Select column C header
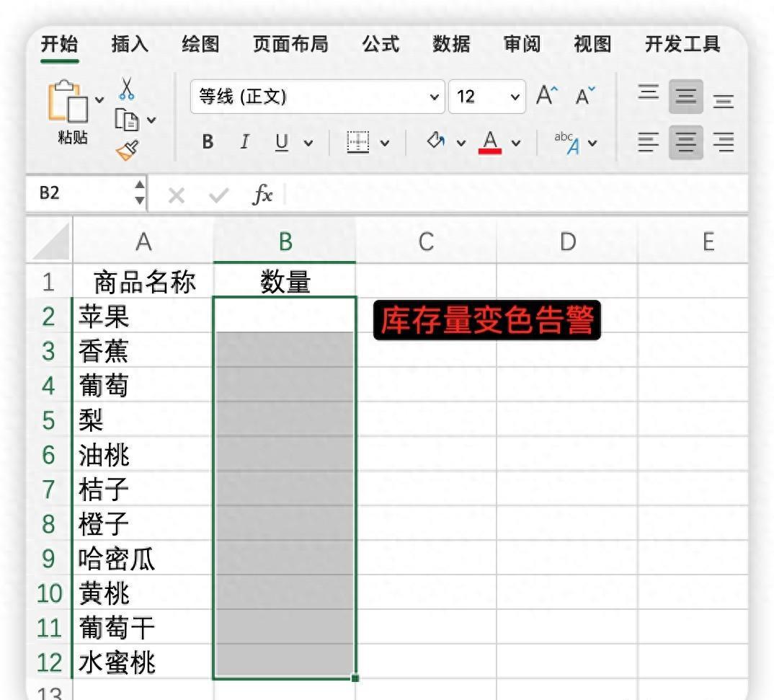This screenshot has height=700, width=774. point(426,242)
